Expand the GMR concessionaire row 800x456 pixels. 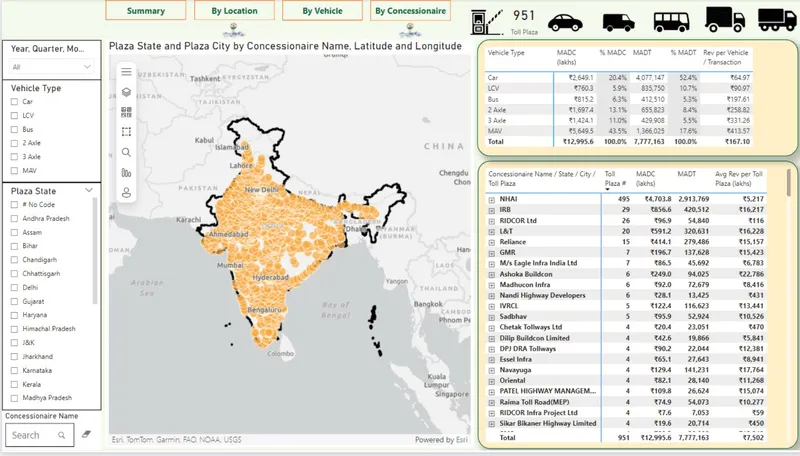pos(491,253)
